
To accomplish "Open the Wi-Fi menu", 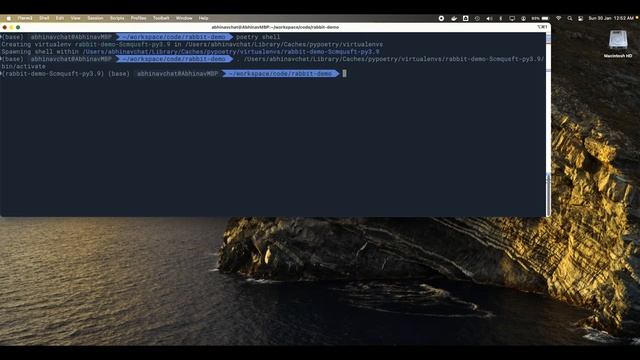I will point(558,18).
